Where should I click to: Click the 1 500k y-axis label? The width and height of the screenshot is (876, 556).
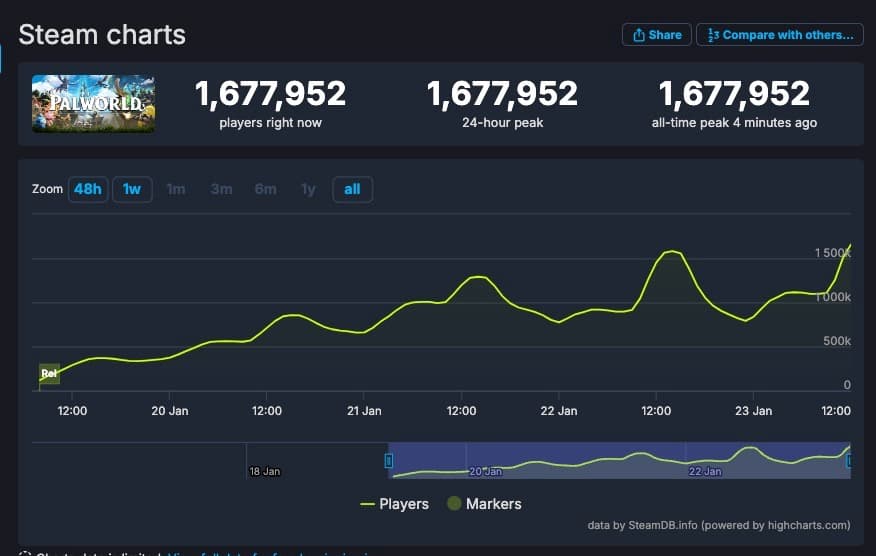tap(832, 253)
